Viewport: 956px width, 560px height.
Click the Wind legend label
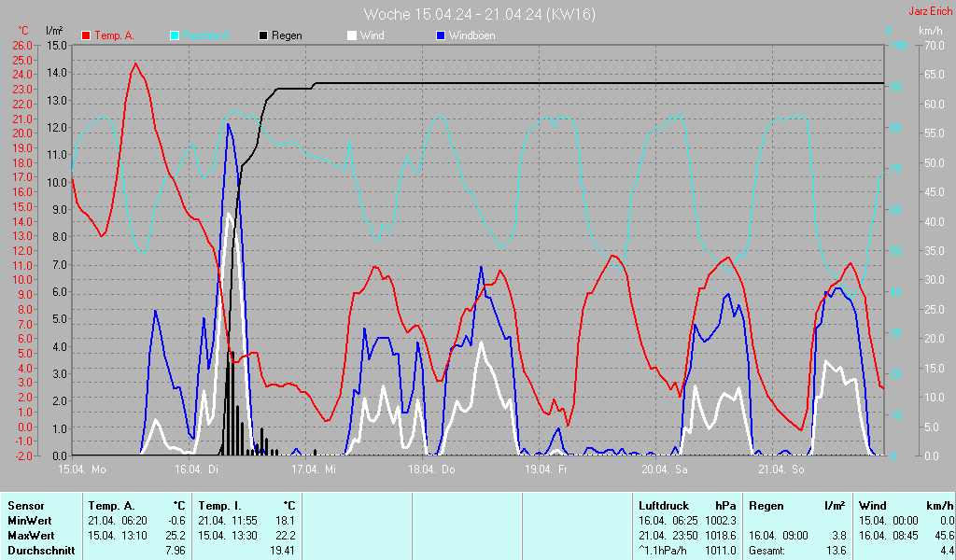click(x=372, y=36)
